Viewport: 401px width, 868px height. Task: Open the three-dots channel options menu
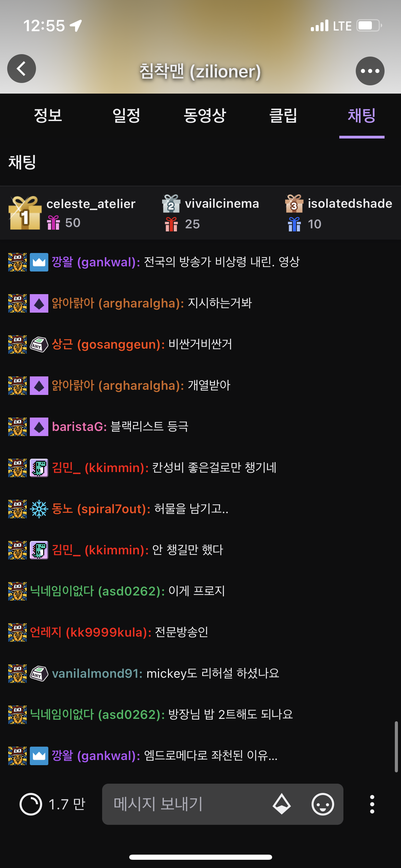(370, 71)
